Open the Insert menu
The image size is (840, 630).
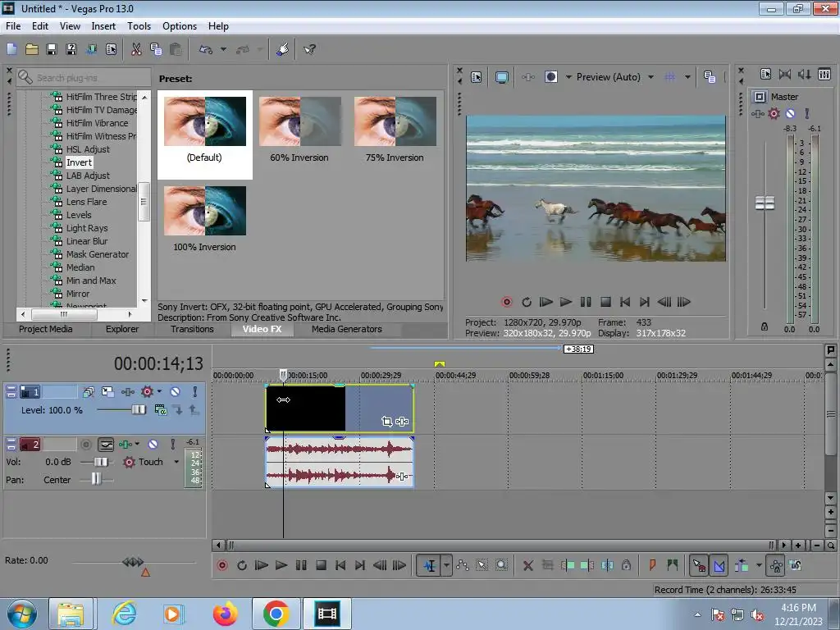click(103, 26)
